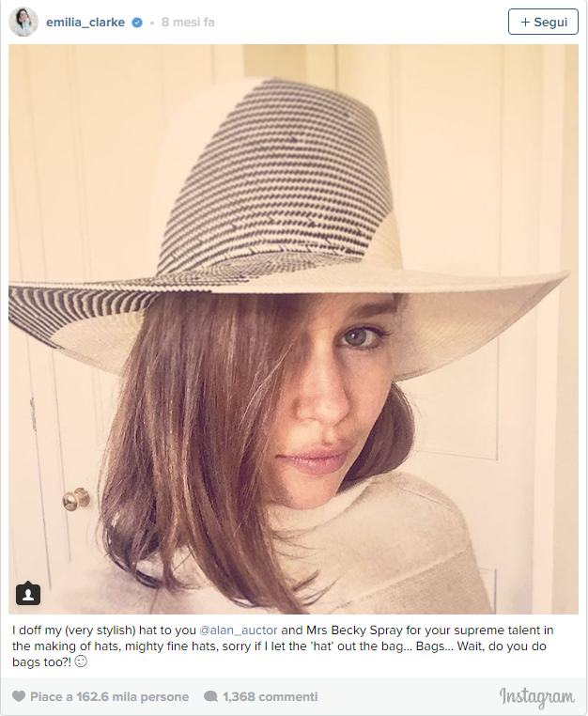Click the emilia_clarke username link
This screenshot has height=716, width=588.
[85, 23]
